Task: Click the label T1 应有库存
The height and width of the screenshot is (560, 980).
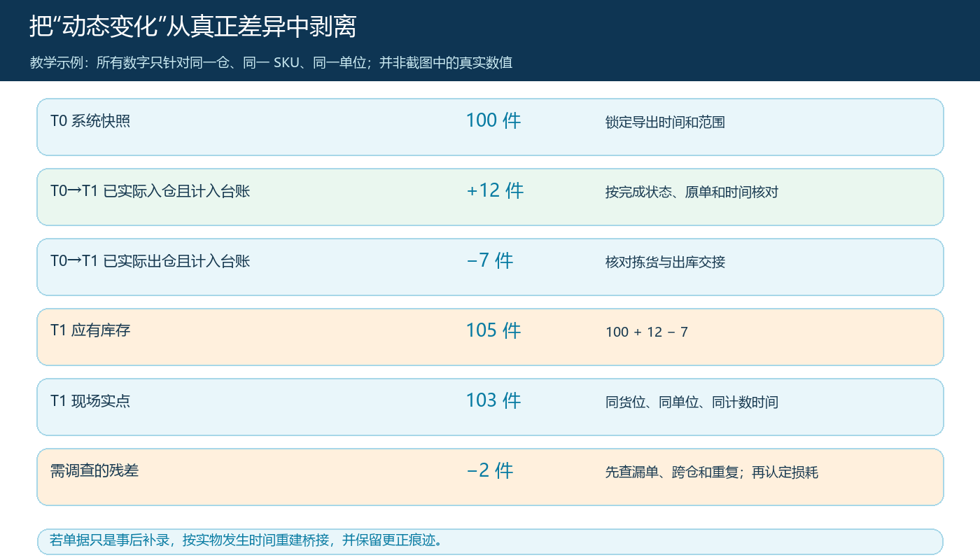Action: 90,330
